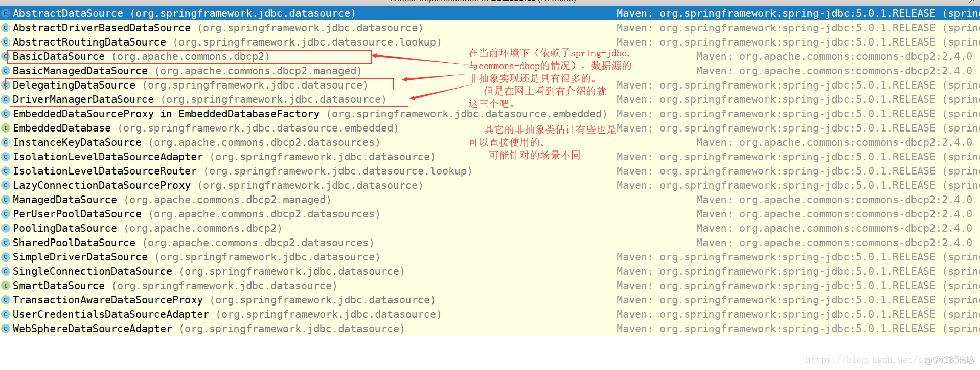Click the class icon beside BasicDataSource

point(5,56)
